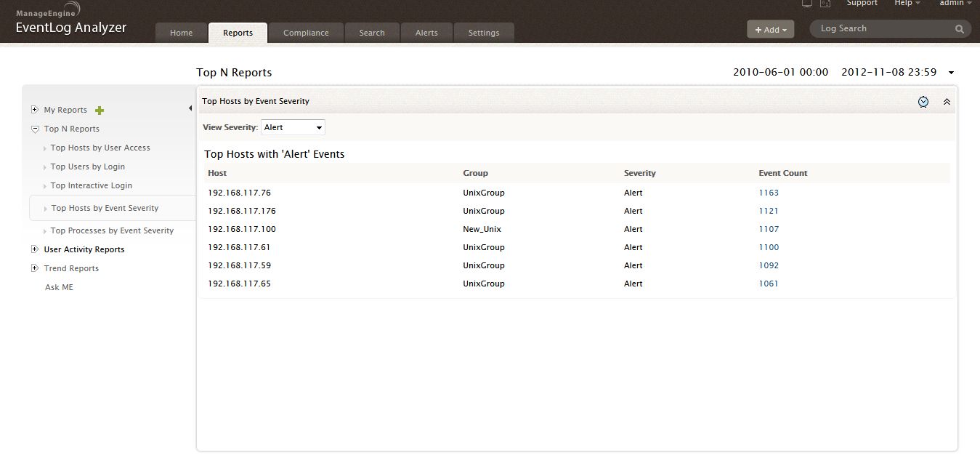Collapse left sidebar with black arrow
Viewport: 980px width, 466px height.
point(190,108)
